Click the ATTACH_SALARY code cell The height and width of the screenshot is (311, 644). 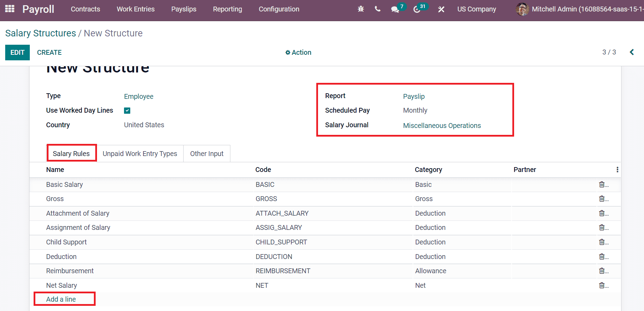282,213
